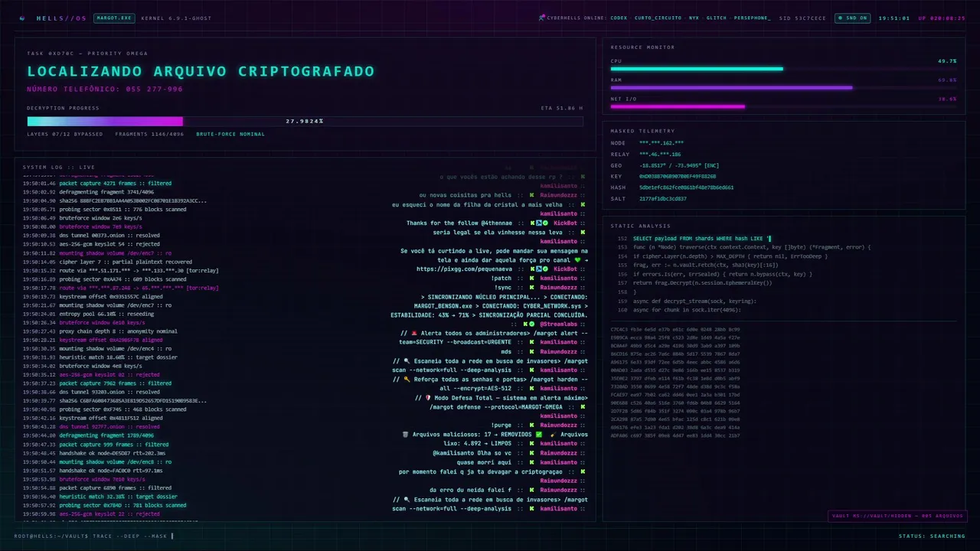Click the ETA 51.86 H readout
The image size is (980, 551).
tap(561, 108)
